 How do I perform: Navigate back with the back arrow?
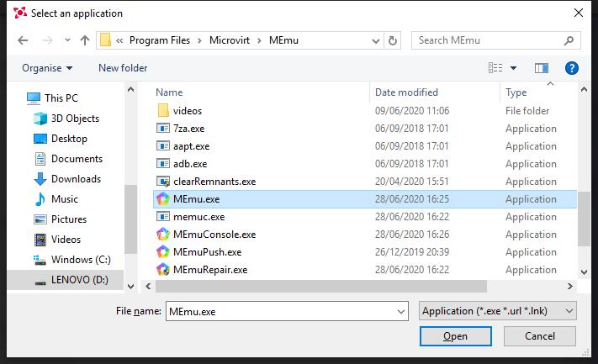[23, 40]
